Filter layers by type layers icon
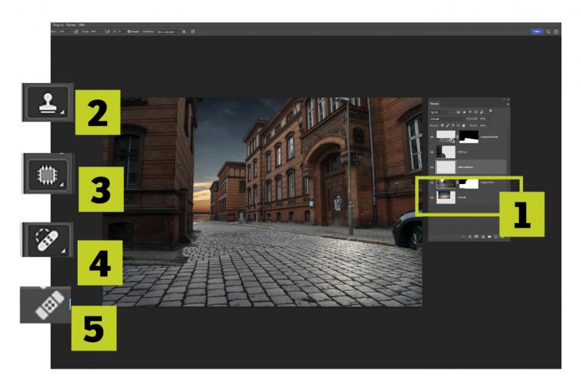581x392 pixels. [470, 112]
